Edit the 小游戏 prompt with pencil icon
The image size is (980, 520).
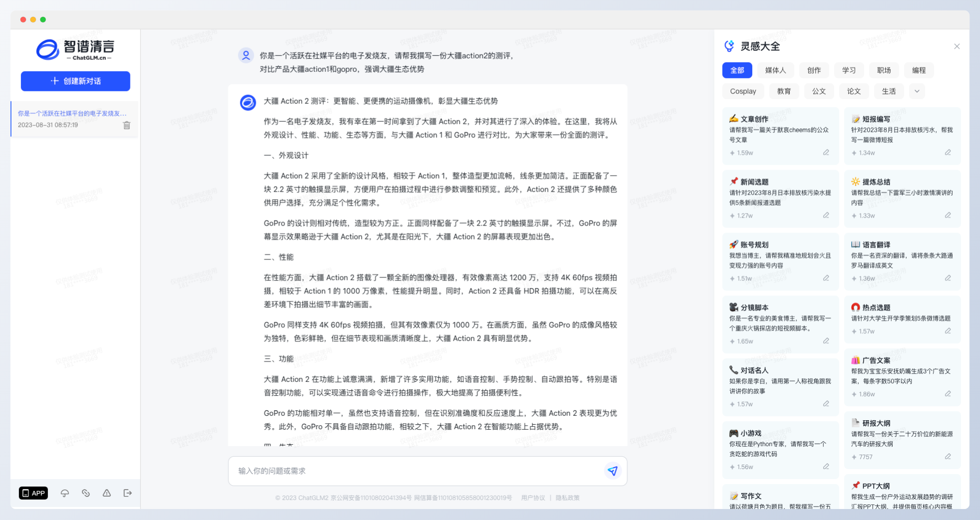pyautogui.click(x=826, y=467)
